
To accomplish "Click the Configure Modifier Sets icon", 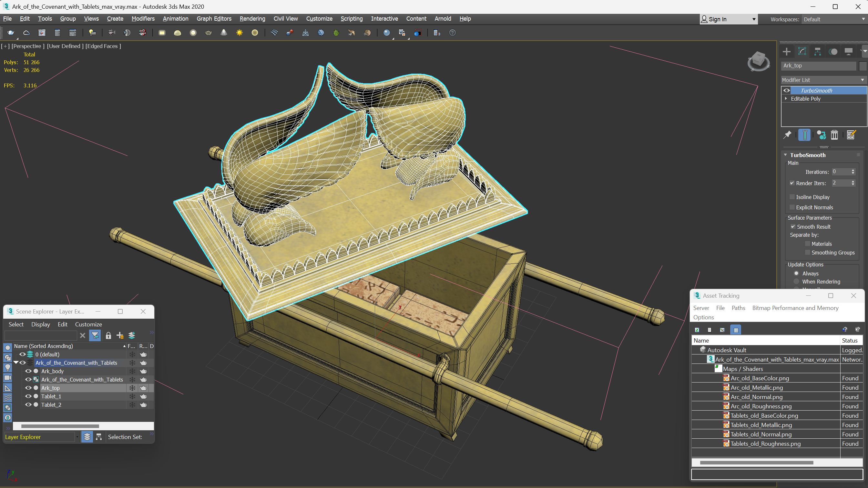I will [851, 135].
